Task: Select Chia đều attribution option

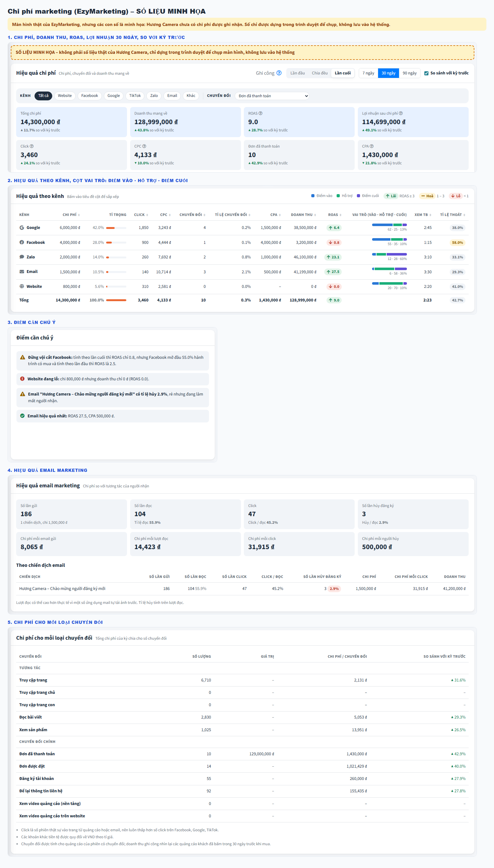Action: click(x=320, y=73)
